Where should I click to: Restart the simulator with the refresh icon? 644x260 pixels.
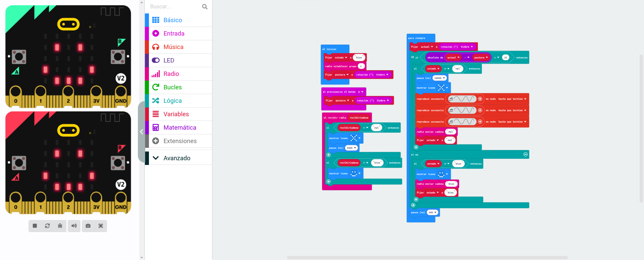click(48, 226)
